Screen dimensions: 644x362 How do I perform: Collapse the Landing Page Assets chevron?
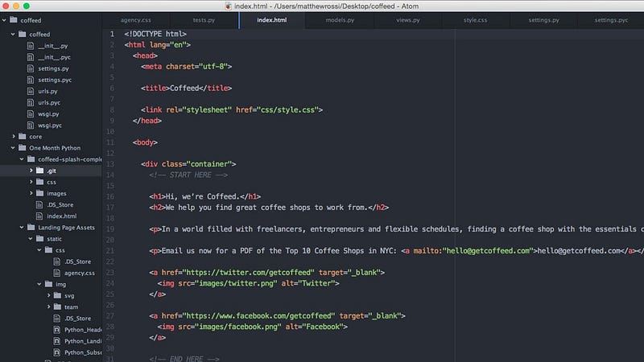click(22, 227)
